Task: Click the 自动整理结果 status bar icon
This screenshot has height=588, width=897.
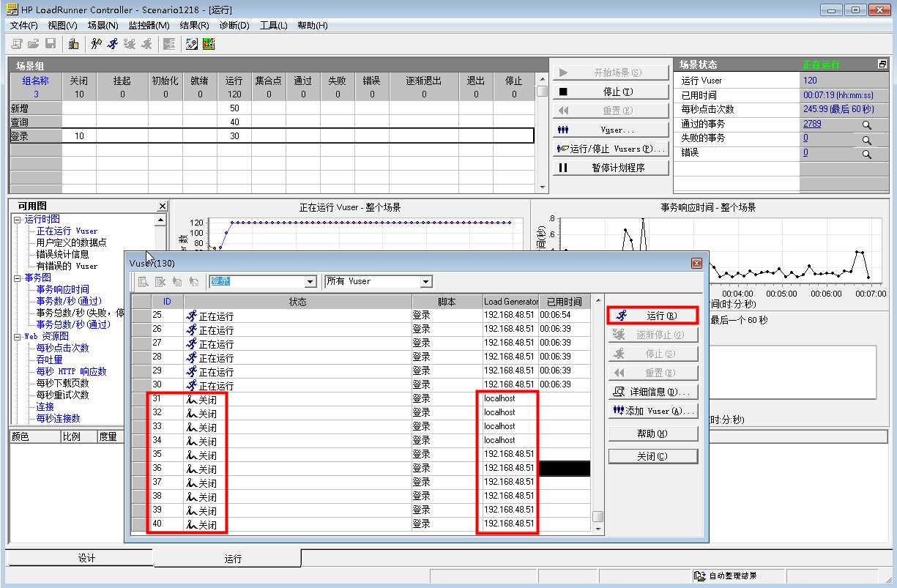Action: pyautogui.click(x=700, y=576)
